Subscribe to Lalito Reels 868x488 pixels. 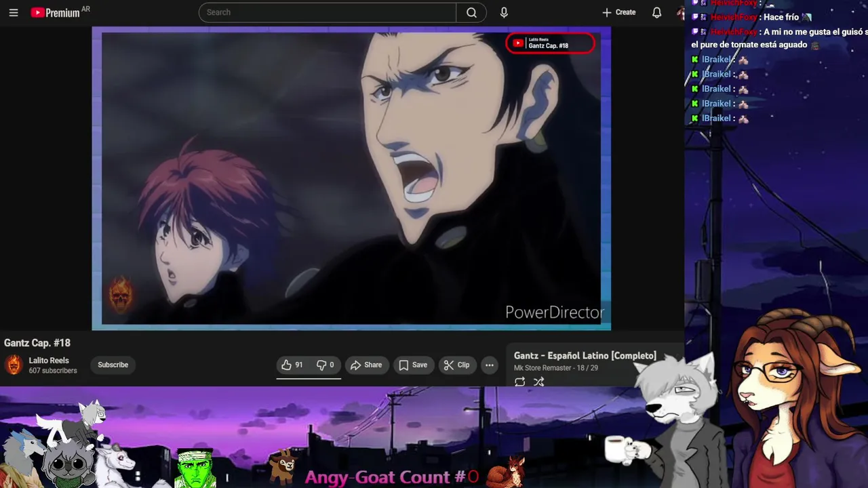113,365
